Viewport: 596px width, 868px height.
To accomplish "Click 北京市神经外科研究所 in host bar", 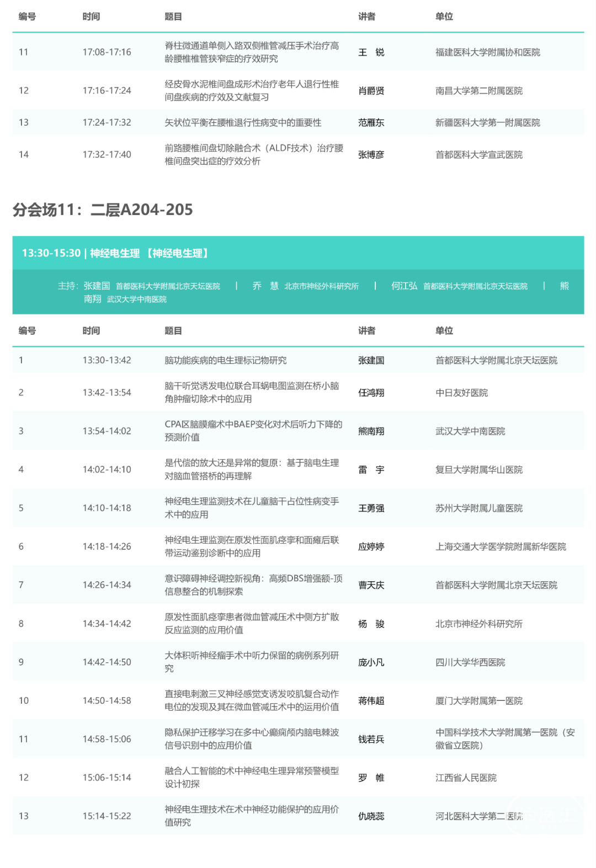I will point(321,286).
